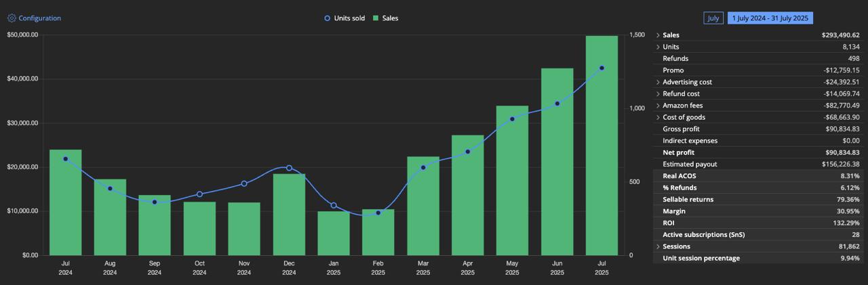Image resolution: width=868 pixels, height=285 pixels.
Task: Select the Jul 2025 units sold data point
Action: tap(601, 68)
